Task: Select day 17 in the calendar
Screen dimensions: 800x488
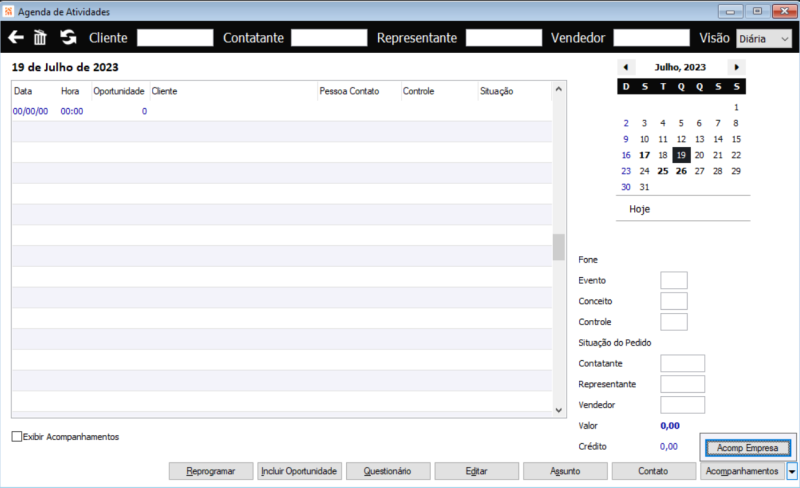Action: (x=644, y=155)
